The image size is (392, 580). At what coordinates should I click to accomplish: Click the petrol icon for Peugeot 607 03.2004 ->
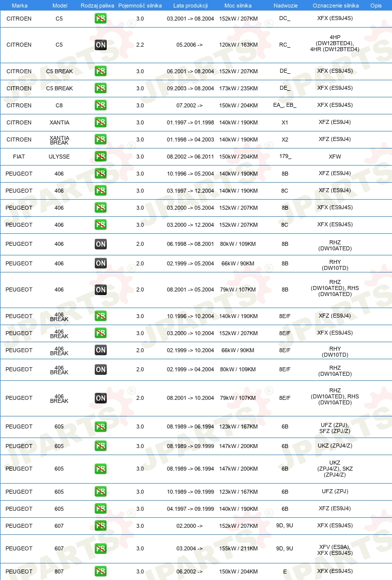coord(100,548)
